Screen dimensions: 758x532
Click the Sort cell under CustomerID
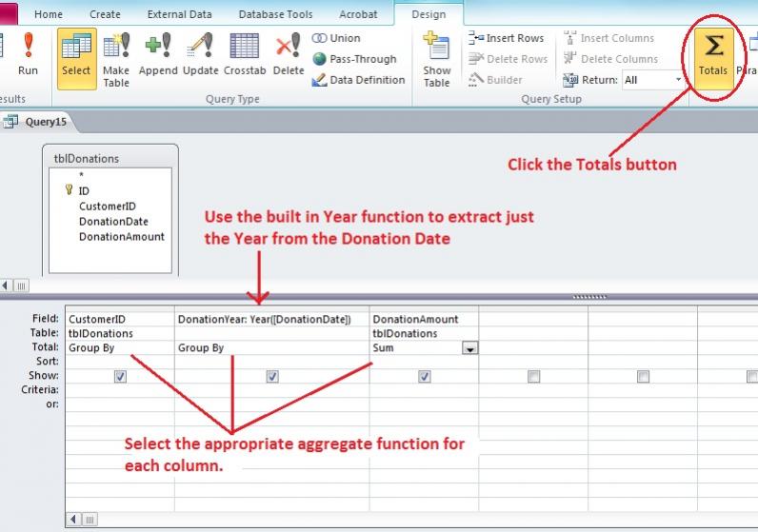tap(120, 362)
